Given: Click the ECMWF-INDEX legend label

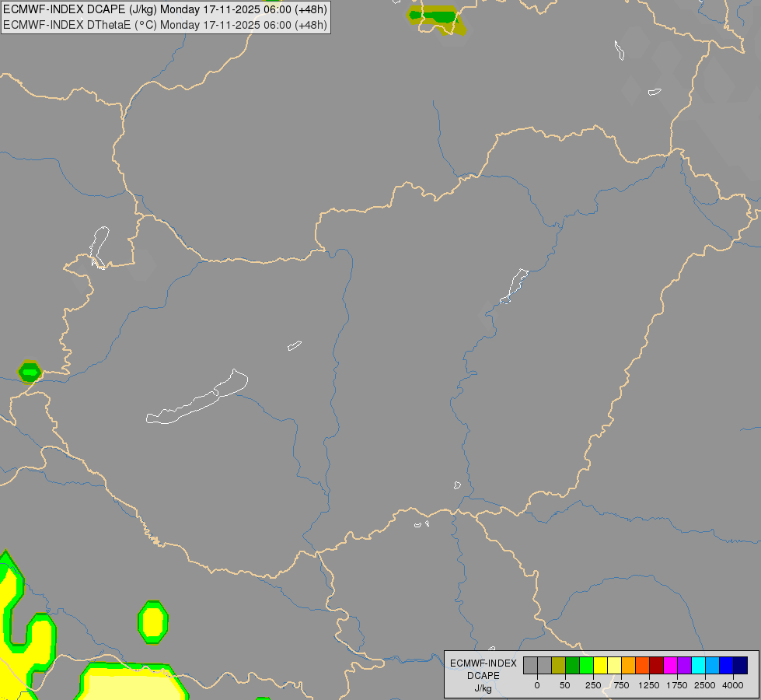Looking at the screenshot, I should tap(483, 663).
